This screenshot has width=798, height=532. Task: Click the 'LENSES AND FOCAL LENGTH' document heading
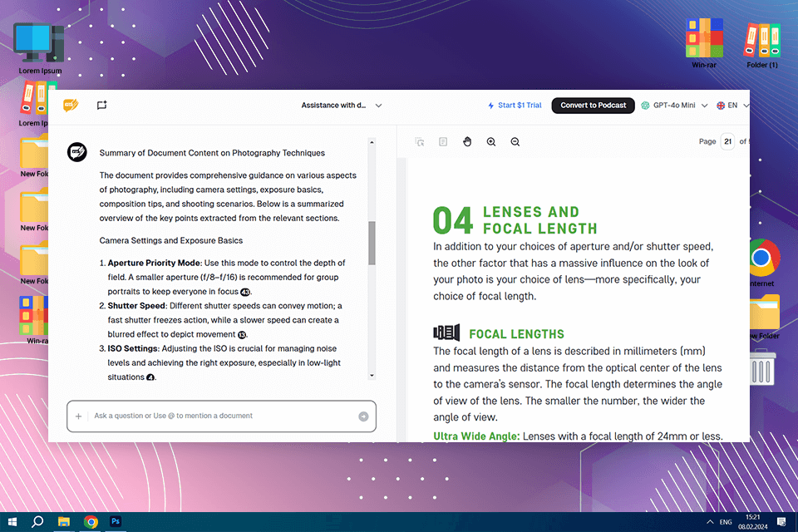click(x=539, y=220)
